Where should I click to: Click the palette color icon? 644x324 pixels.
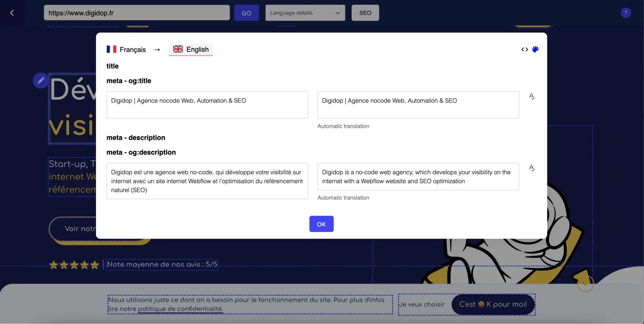coord(536,49)
